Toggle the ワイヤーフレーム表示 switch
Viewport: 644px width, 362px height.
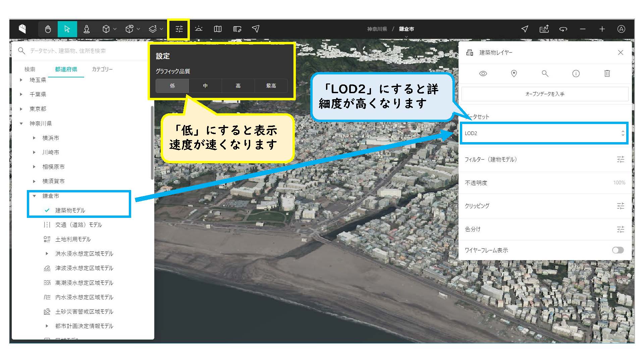pyautogui.click(x=618, y=250)
